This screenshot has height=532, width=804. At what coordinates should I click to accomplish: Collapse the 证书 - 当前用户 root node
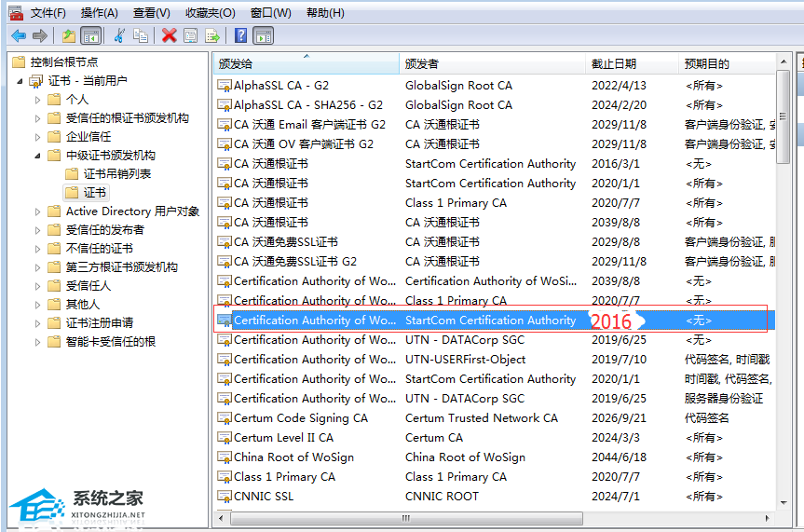click(x=20, y=81)
